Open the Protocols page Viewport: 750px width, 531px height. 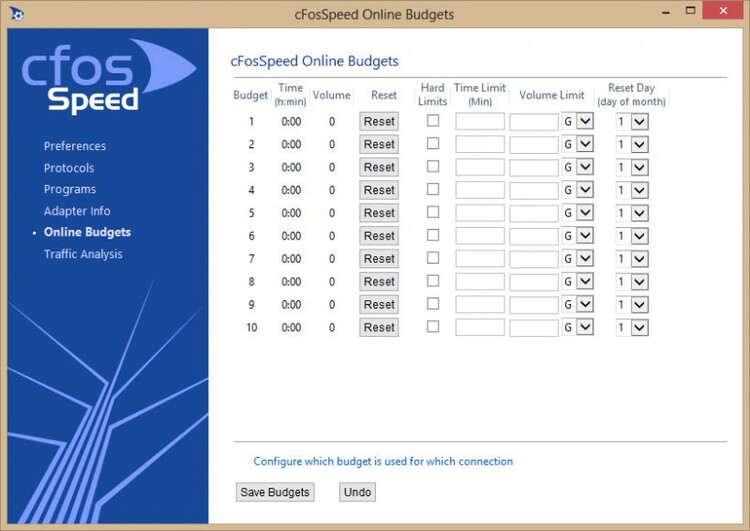click(69, 168)
